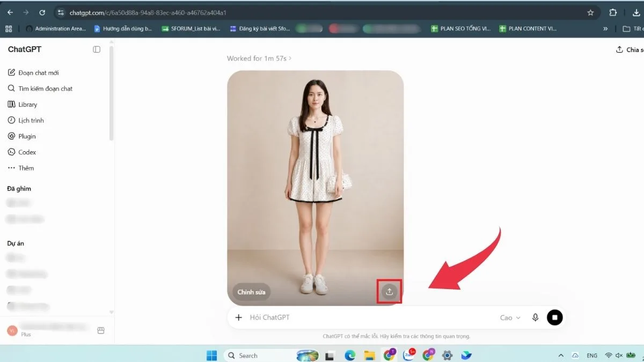Click the Đã ghim section header

pyautogui.click(x=19, y=189)
